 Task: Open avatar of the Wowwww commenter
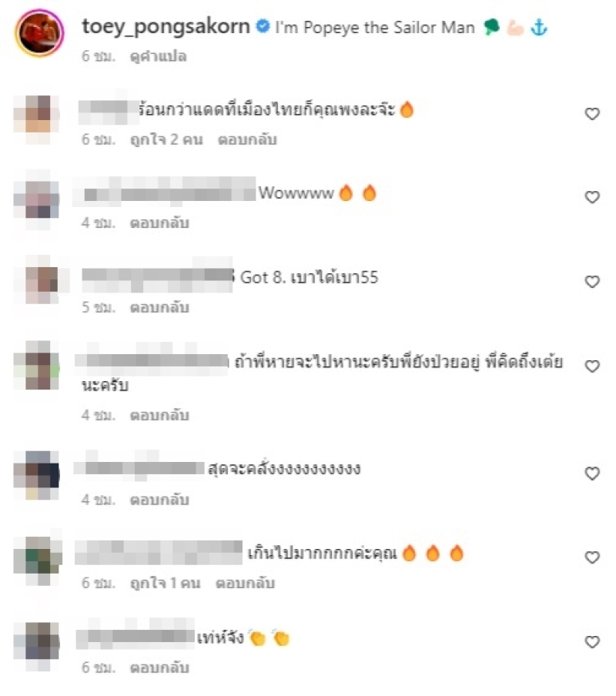(x=37, y=199)
